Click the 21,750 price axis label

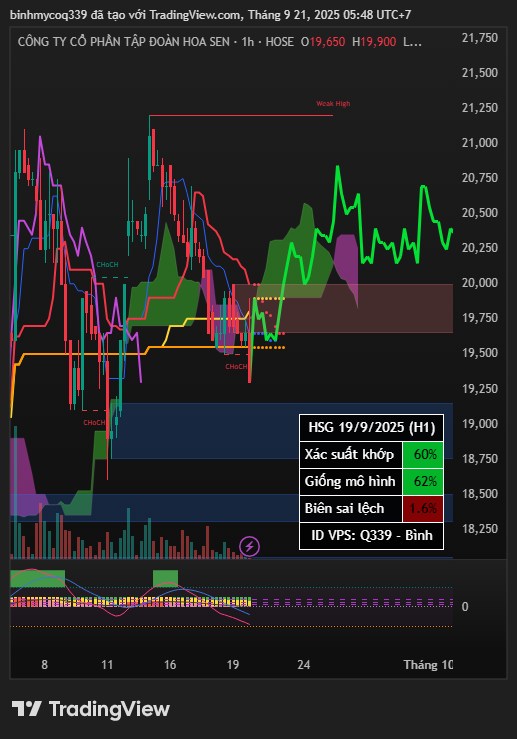[480, 38]
